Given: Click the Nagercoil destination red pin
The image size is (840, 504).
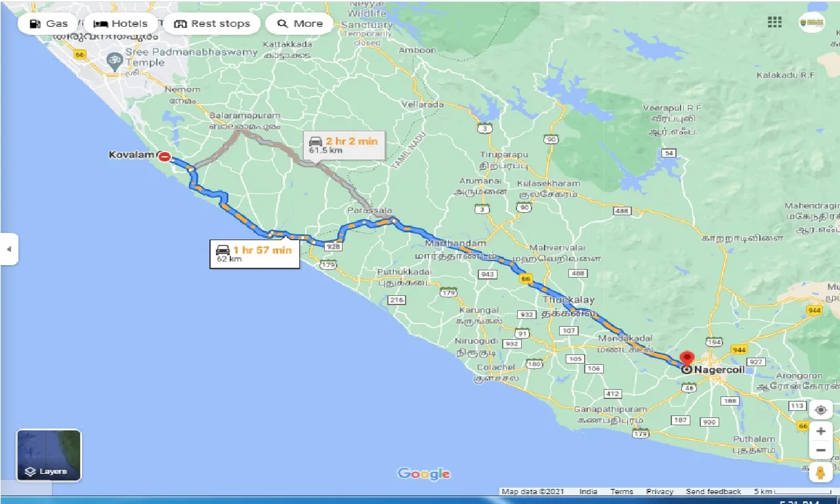Looking at the screenshot, I should click(687, 359).
